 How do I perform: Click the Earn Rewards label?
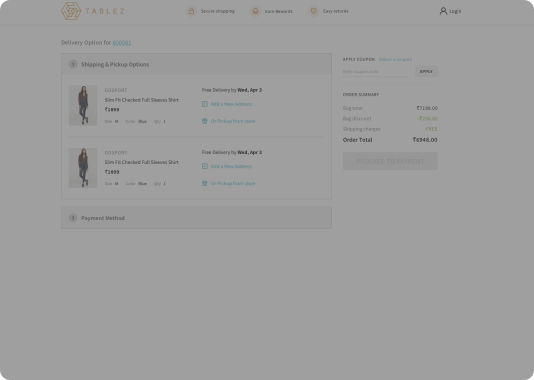pyautogui.click(x=279, y=11)
